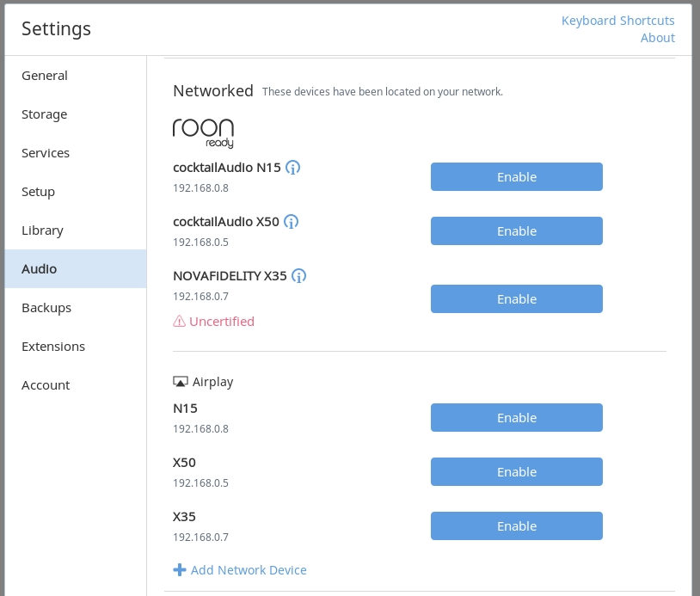The width and height of the screenshot is (700, 596).
Task: Click the Networked section heading
Action: (x=213, y=90)
